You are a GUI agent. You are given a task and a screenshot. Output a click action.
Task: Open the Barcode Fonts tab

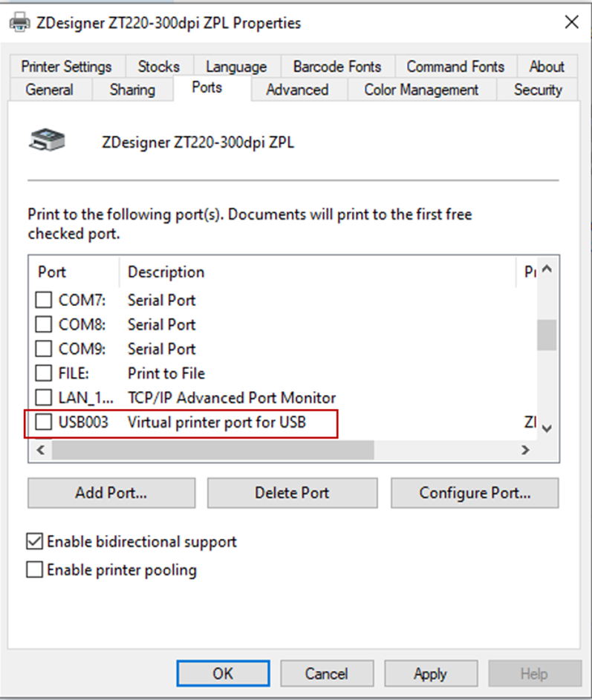(336, 66)
